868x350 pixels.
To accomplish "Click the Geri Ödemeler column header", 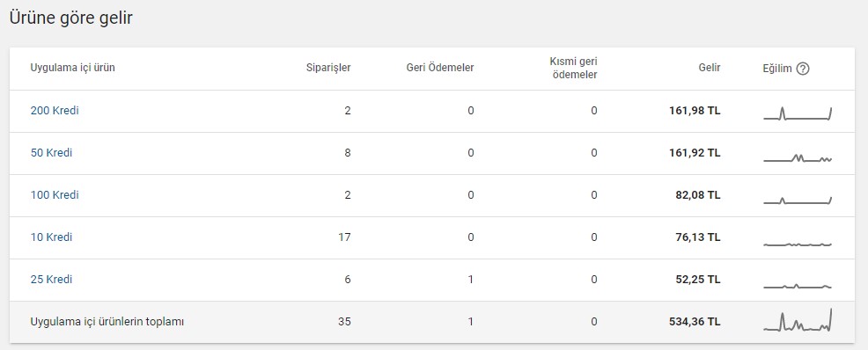I will point(440,68).
